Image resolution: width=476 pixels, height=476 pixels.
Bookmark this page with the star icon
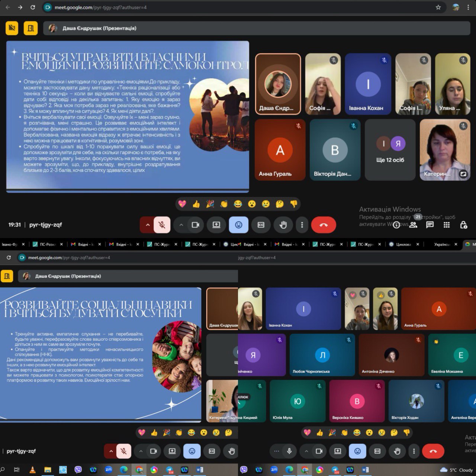438,7
